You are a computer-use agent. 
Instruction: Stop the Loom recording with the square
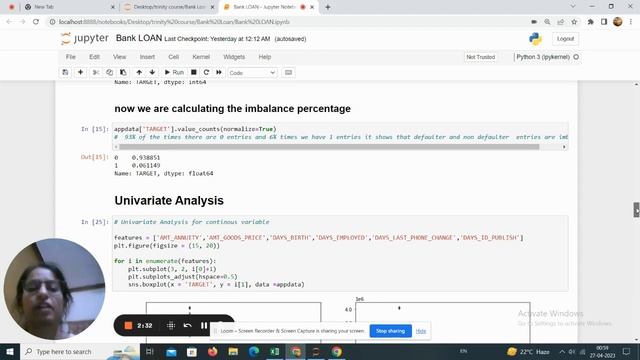point(128,325)
